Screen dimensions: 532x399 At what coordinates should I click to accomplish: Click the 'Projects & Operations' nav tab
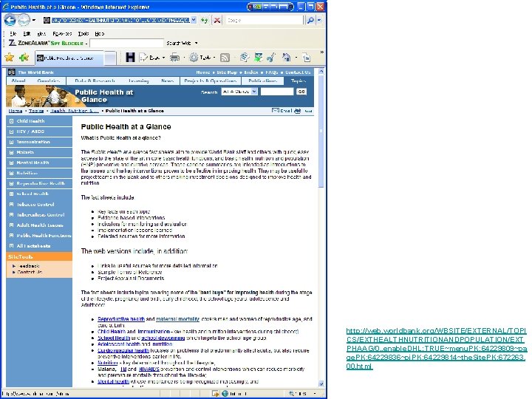pos(211,81)
